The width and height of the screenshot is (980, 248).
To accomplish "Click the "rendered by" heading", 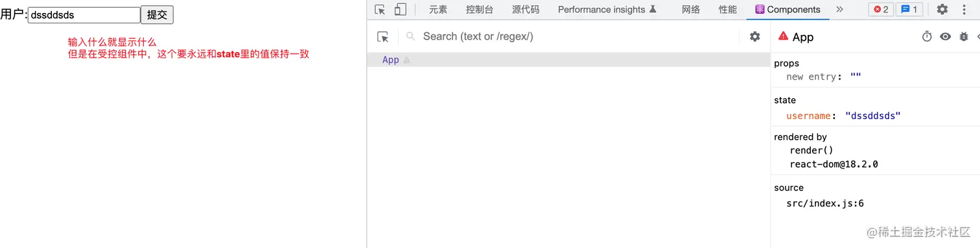I will click(800, 137).
